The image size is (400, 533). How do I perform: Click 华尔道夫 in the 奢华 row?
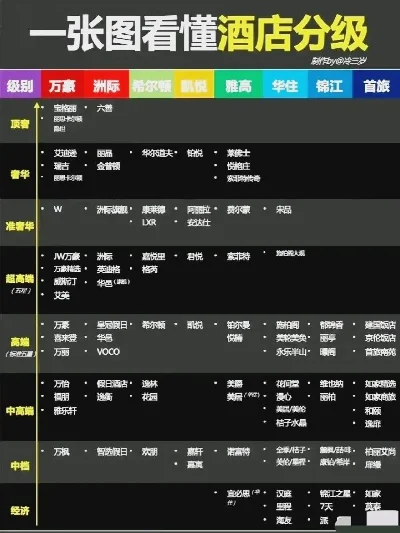pos(157,153)
